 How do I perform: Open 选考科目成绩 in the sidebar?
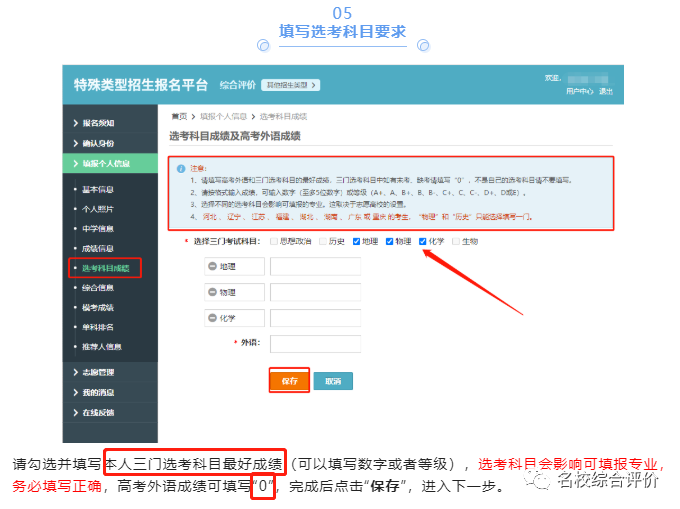point(105,267)
